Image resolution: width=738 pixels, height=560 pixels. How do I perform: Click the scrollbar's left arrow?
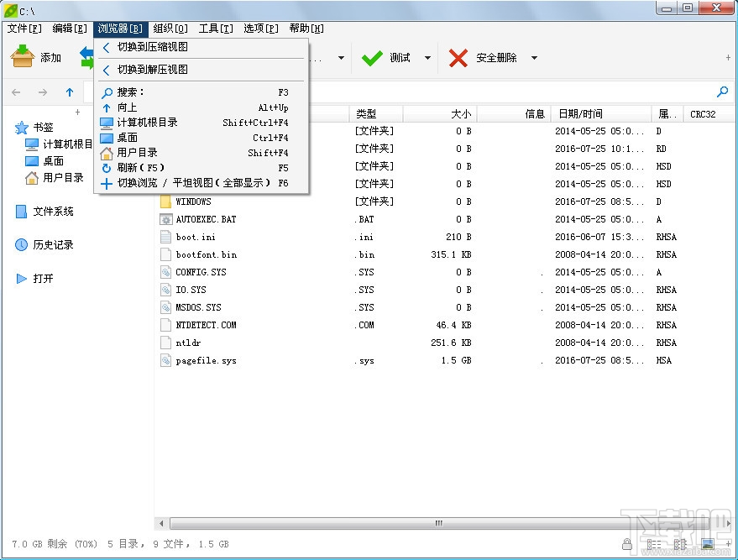coord(161,523)
